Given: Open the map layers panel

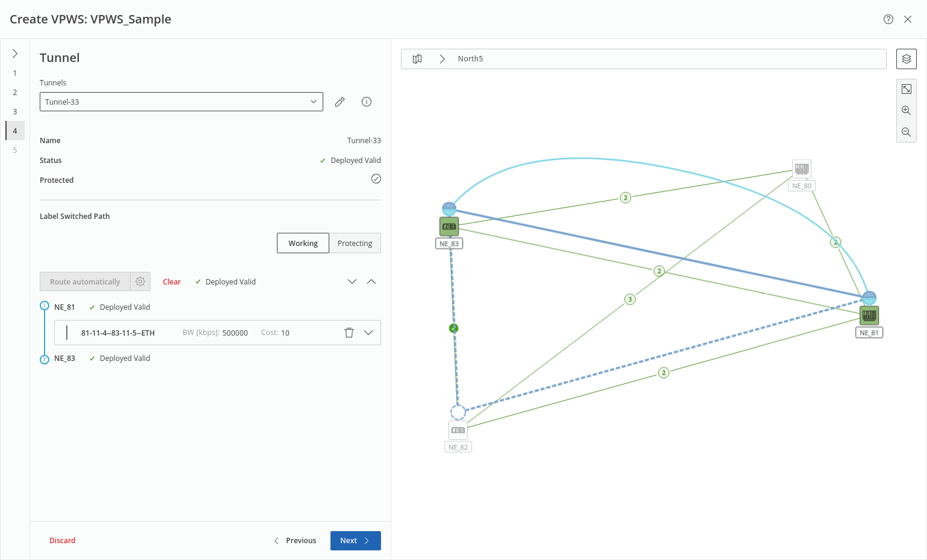Looking at the screenshot, I should point(906,59).
